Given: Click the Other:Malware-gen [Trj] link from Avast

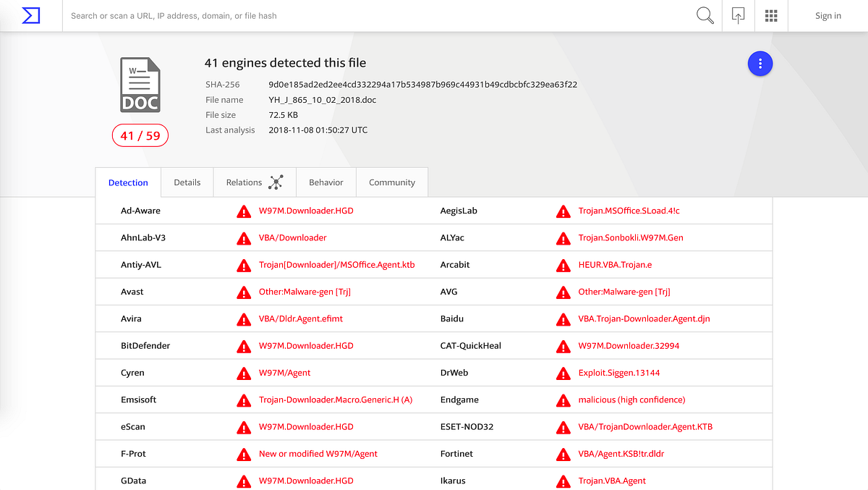Looking at the screenshot, I should click(x=307, y=292).
